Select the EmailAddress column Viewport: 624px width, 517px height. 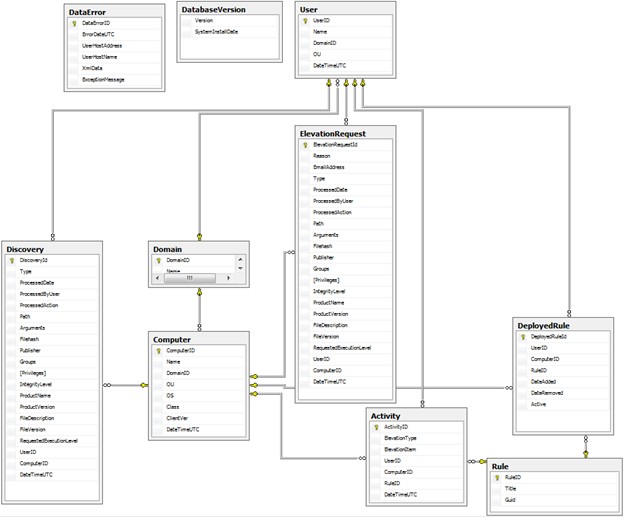[346, 167]
